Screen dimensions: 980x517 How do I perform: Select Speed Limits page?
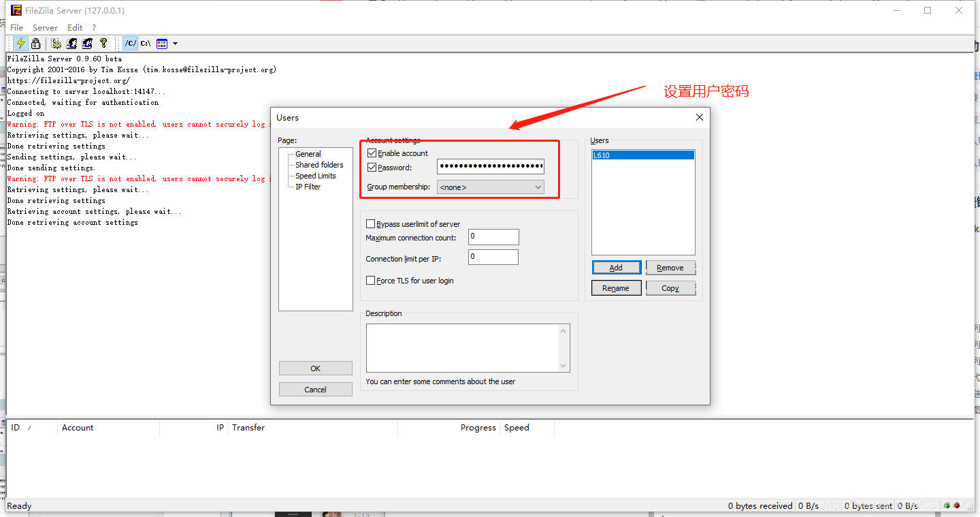[x=316, y=176]
